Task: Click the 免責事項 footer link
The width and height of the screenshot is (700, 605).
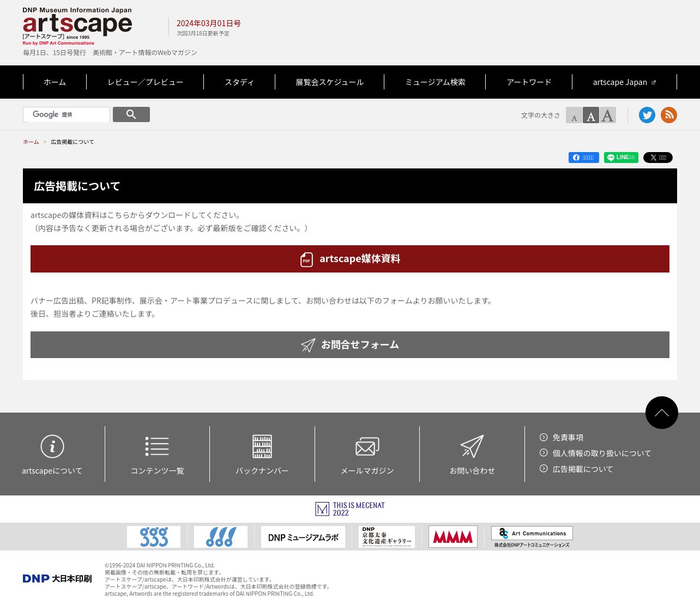Action: tap(568, 438)
